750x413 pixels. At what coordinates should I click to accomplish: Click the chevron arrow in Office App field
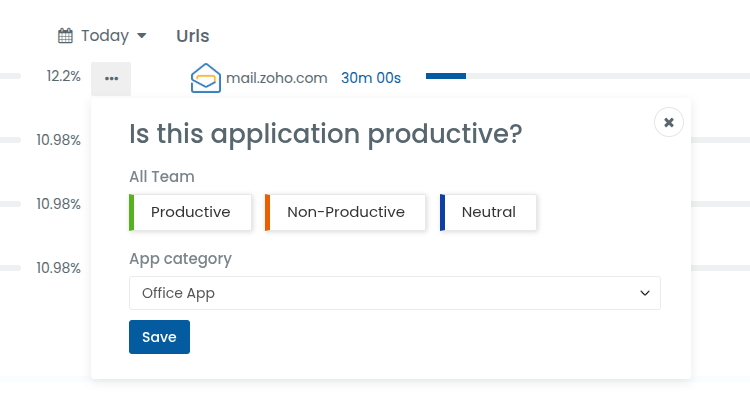pyautogui.click(x=645, y=293)
